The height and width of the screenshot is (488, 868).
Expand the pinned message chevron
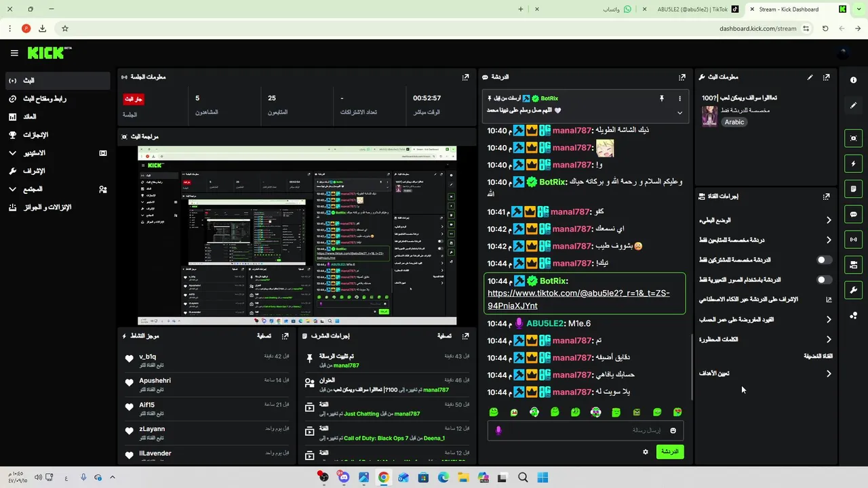(679, 113)
